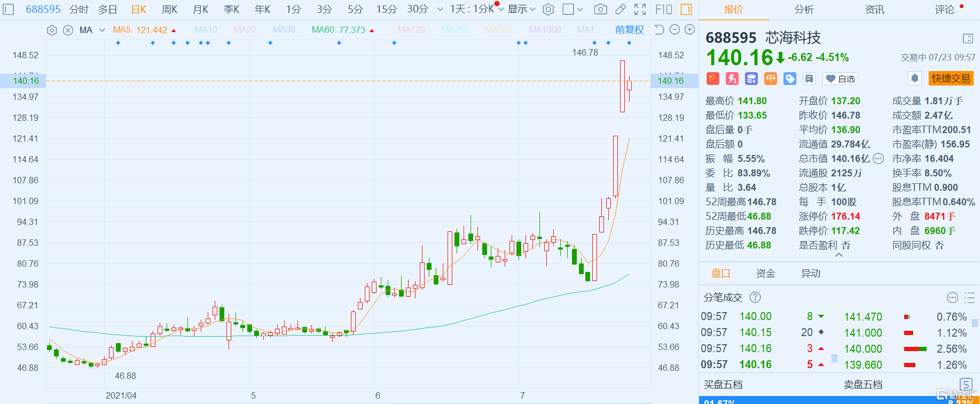The width and height of the screenshot is (980, 404).
Task: Click the 146.78 high price label
Action: click(585, 52)
